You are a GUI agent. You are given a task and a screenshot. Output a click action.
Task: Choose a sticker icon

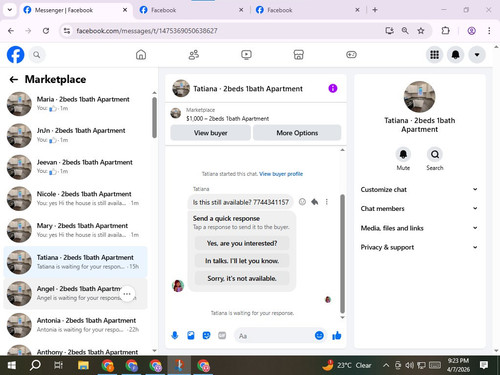click(x=206, y=335)
